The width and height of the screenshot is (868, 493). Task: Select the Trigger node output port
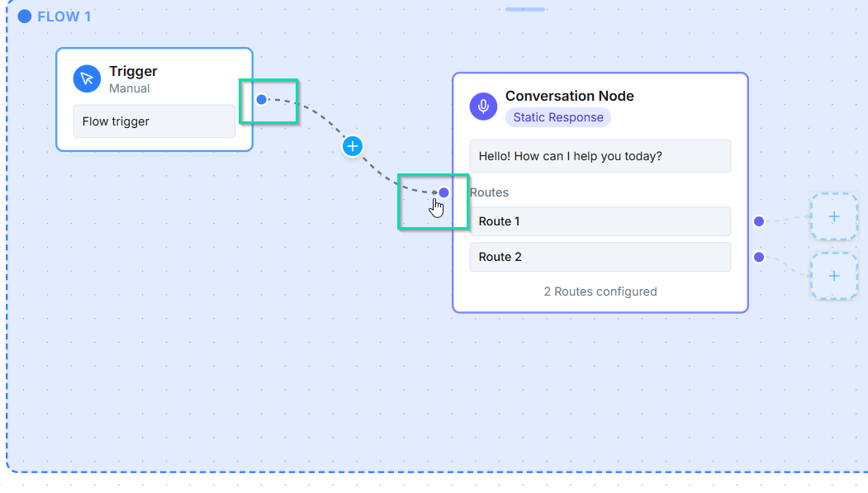[x=262, y=98]
